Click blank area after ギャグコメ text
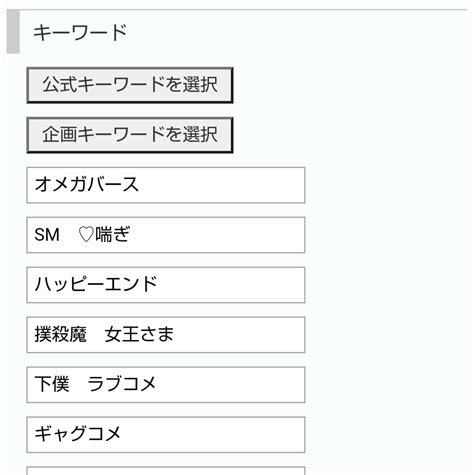The width and height of the screenshot is (474, 475). [213, 435]
